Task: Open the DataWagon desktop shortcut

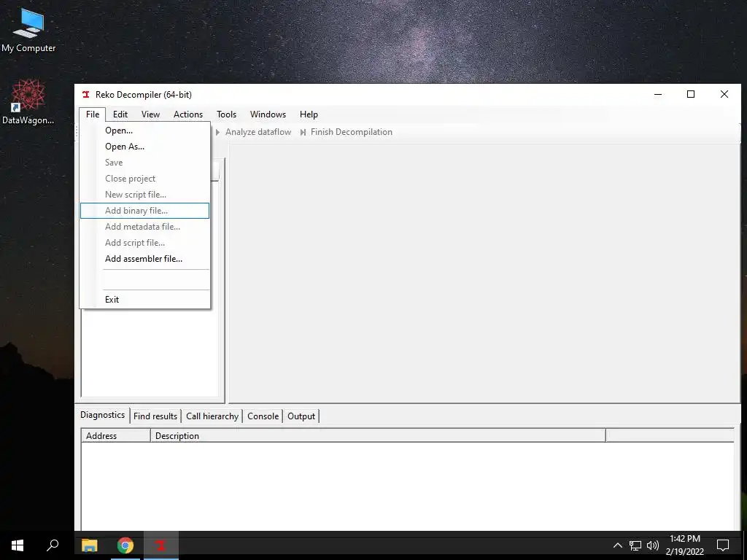Action: 28,102
